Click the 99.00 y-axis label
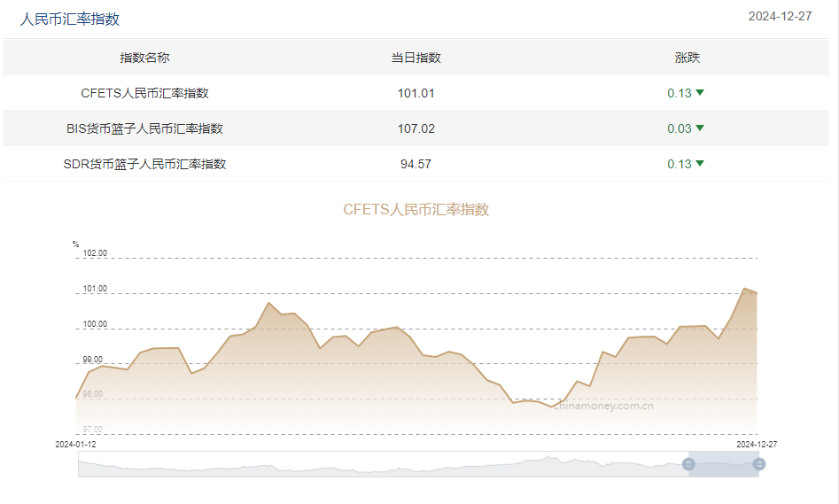This screenshot has width=839, height=504. click(92, 359)
